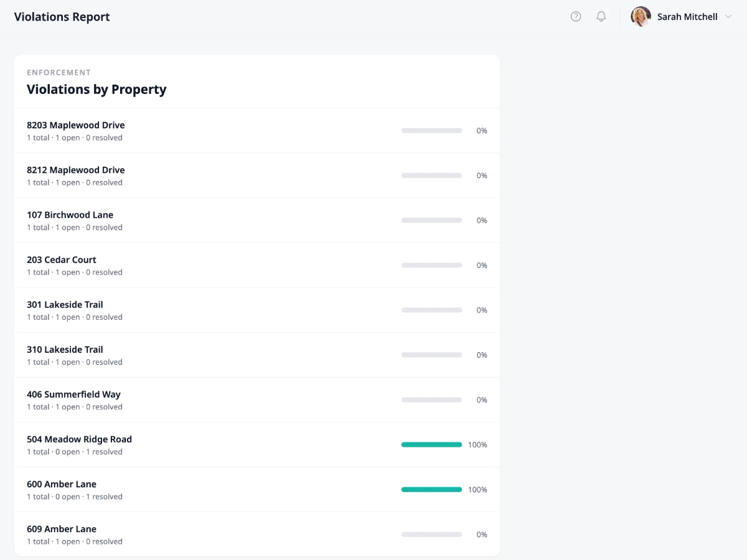
Task: Open details for 301 Lakeside Trail
Action: (65, 304)
